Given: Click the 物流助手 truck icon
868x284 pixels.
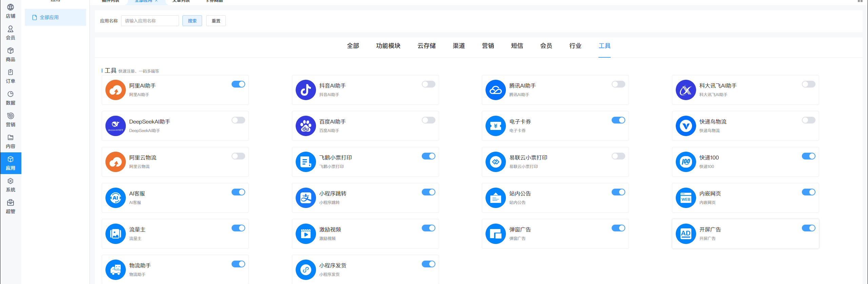Looking at the screenshot, I should [x=116, y=270].
